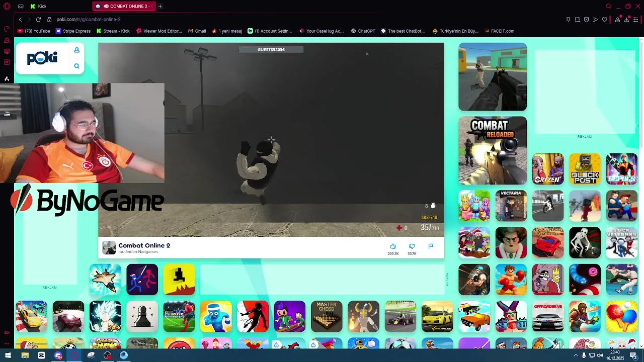Open the Repuls game thumbnail
This screenshot has width=644, height=362.
pyautogui.click(x=622, y=169)
